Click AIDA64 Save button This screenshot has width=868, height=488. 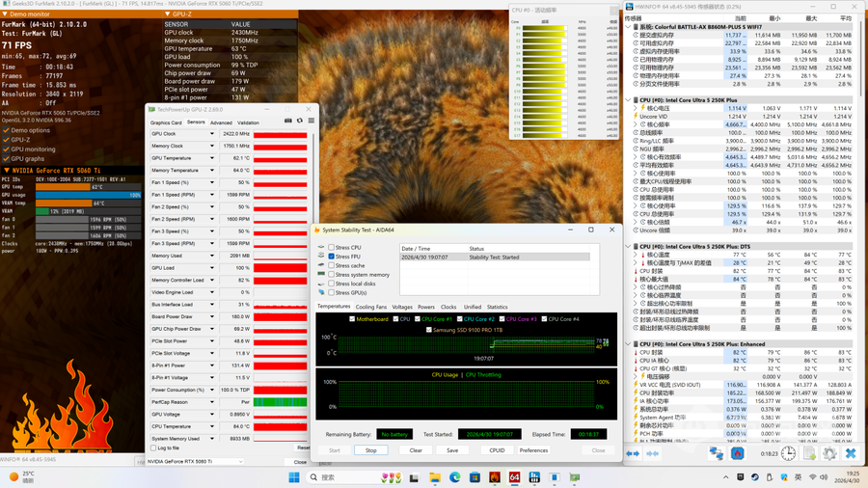tap(452, 450)
